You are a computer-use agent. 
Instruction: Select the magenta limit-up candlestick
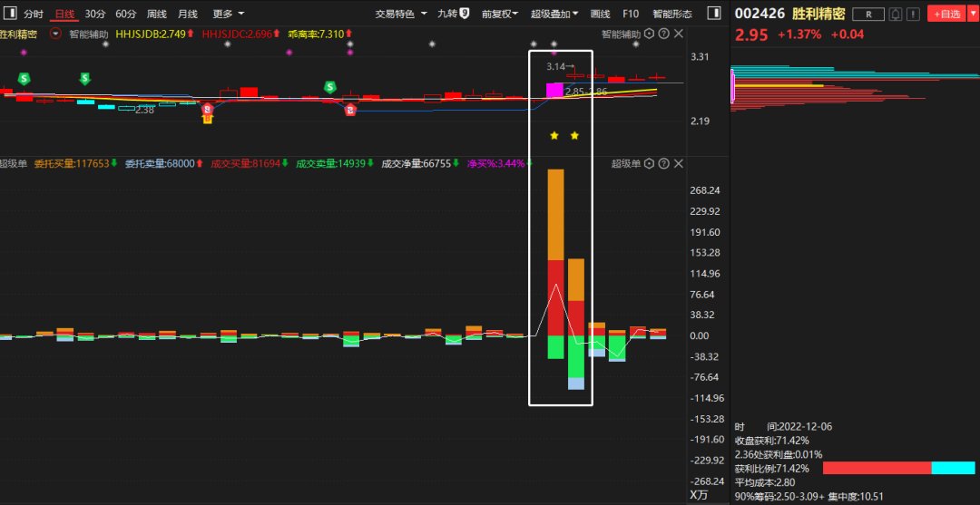[x=554, y=91]
